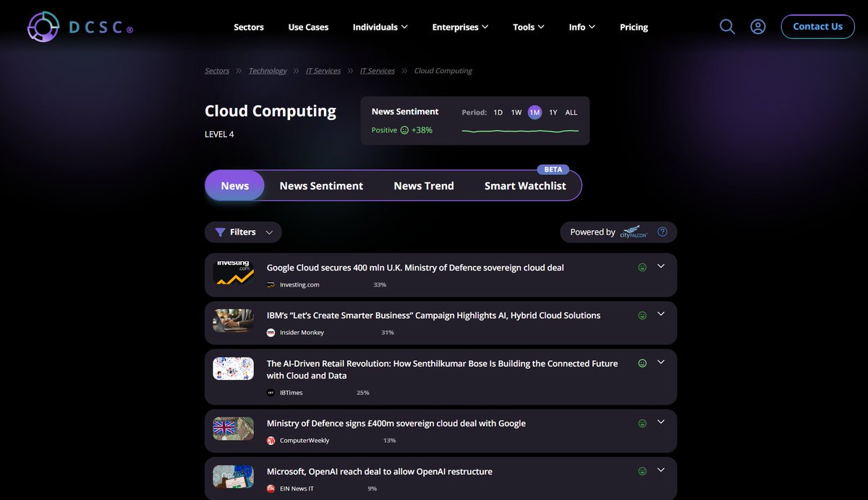Open the Technology breadcrumb link
Screen dimensions: 868x500
coord(267,70)
